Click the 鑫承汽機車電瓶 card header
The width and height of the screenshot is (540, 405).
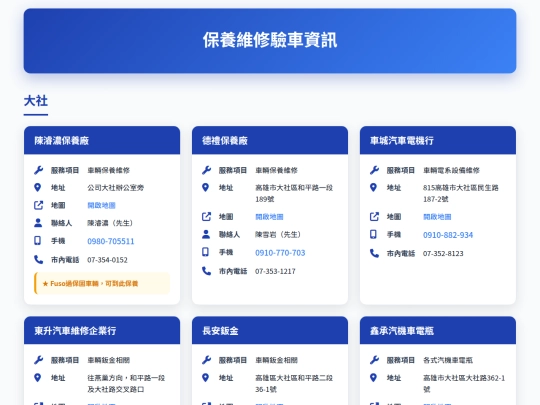coord(438,330)
